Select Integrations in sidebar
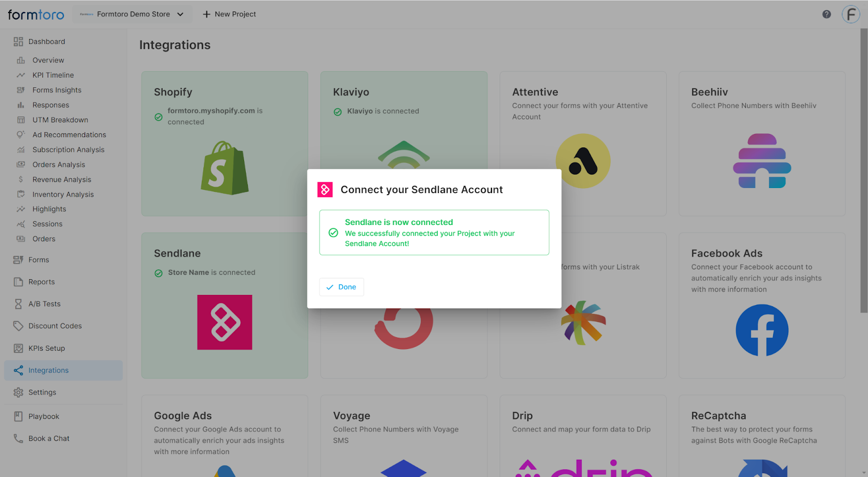 [x=63, y=370]
